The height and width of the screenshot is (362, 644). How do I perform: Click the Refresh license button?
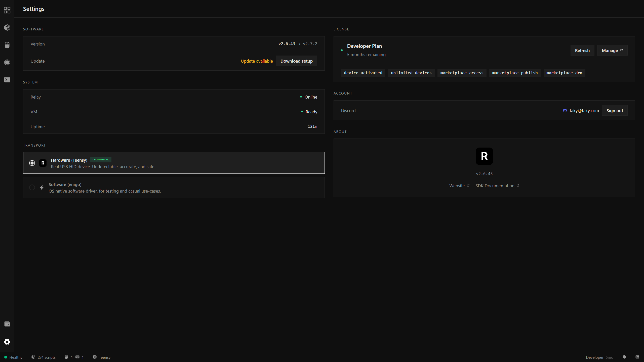click(x=582, y=50)
